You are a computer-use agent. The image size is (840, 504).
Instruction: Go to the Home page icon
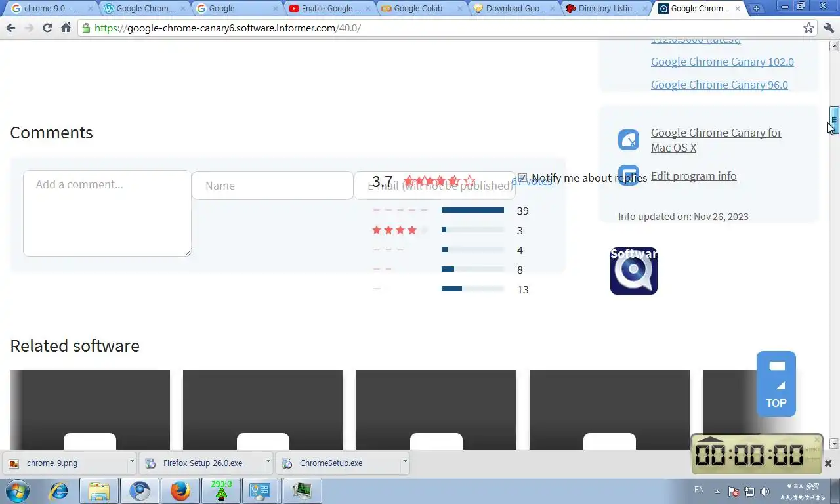coord(66,28)
